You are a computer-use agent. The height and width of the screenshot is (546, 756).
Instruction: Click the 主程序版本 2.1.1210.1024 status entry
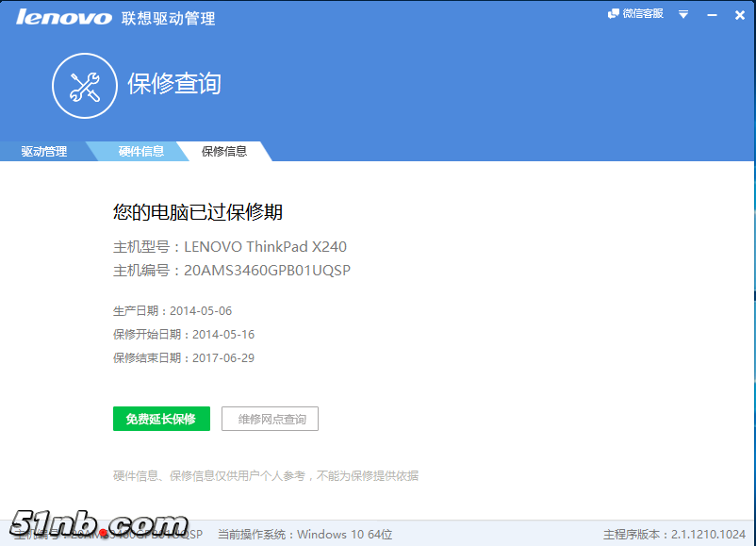674,535
